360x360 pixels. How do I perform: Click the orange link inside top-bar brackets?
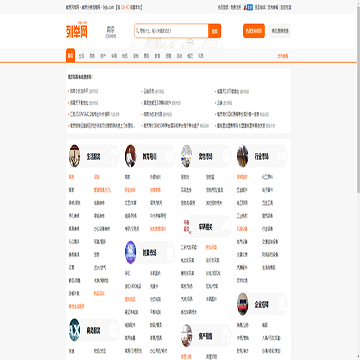tap(126, 7)
